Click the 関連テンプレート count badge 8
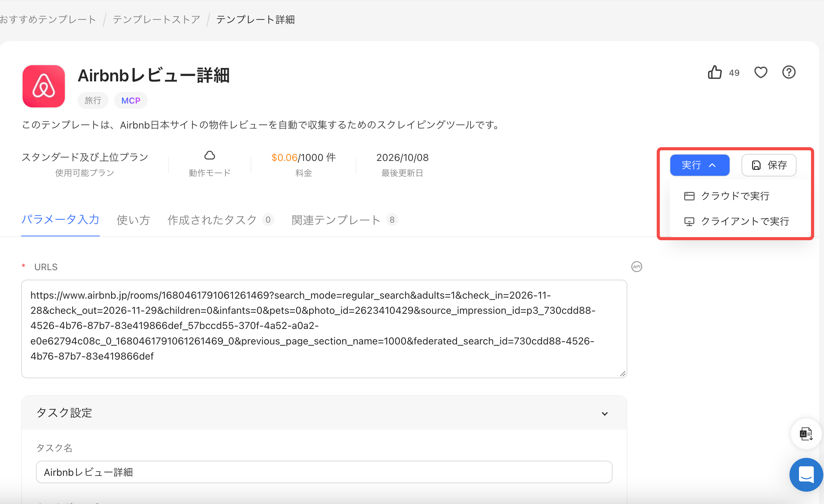This screenshot has width=824, height=504. [x=392, y=220]
